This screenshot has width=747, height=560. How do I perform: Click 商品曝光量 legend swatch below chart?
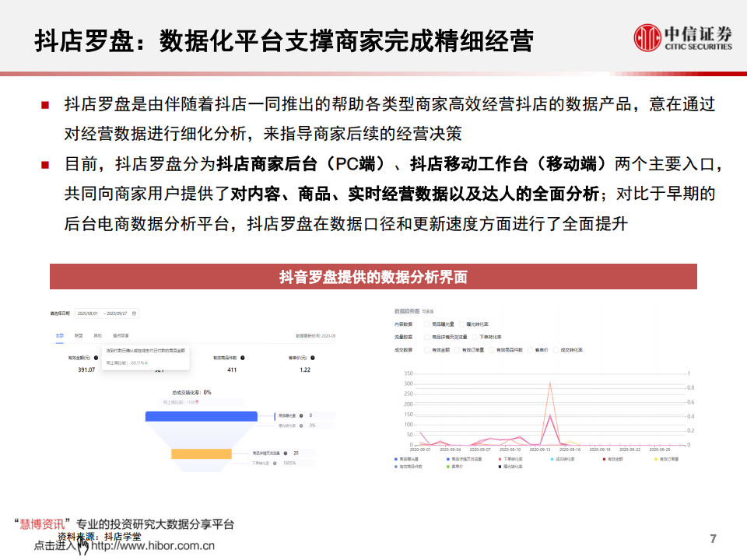(x=396, y=459)
